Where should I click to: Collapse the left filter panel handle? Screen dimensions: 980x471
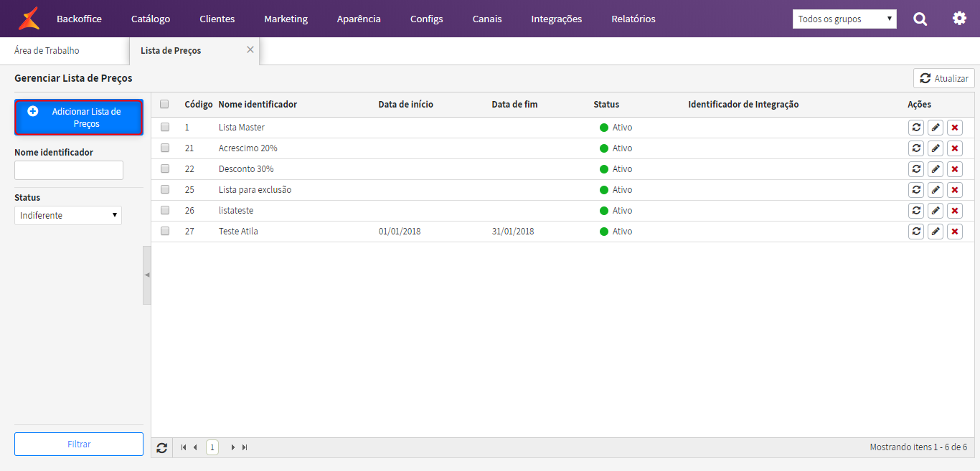pos(147,275)
